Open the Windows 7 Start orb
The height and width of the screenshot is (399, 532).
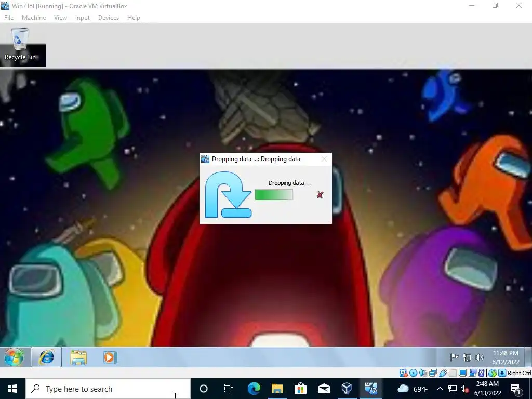[14, 357]
